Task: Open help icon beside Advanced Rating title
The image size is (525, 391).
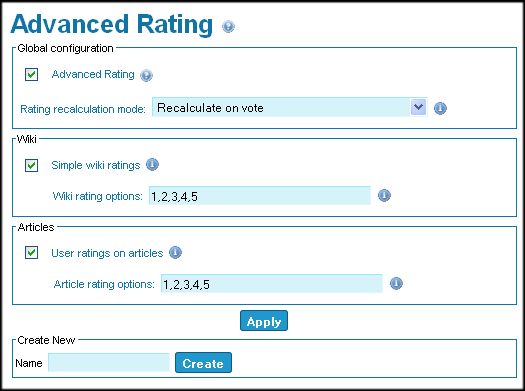Action: click(228, 26)
